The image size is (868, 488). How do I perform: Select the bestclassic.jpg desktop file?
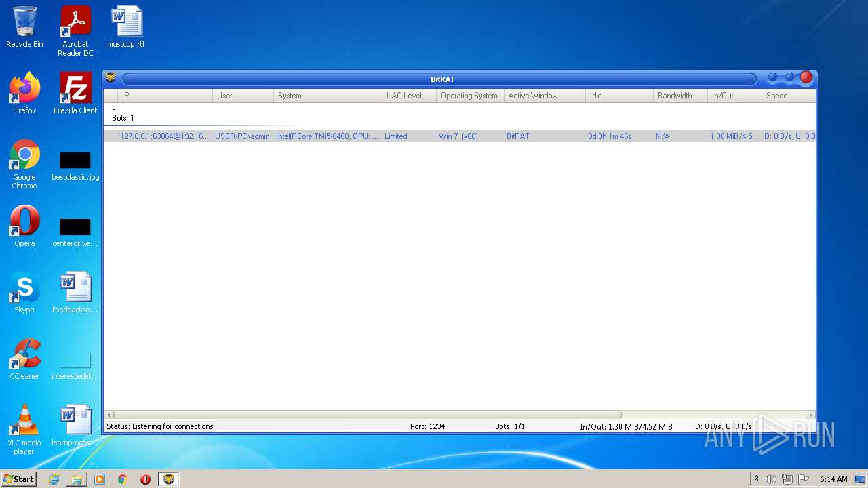tap(75, 166)
